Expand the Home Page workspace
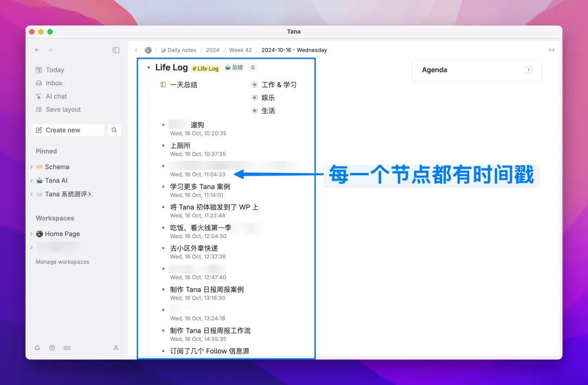588x385 pixels. 31,234
